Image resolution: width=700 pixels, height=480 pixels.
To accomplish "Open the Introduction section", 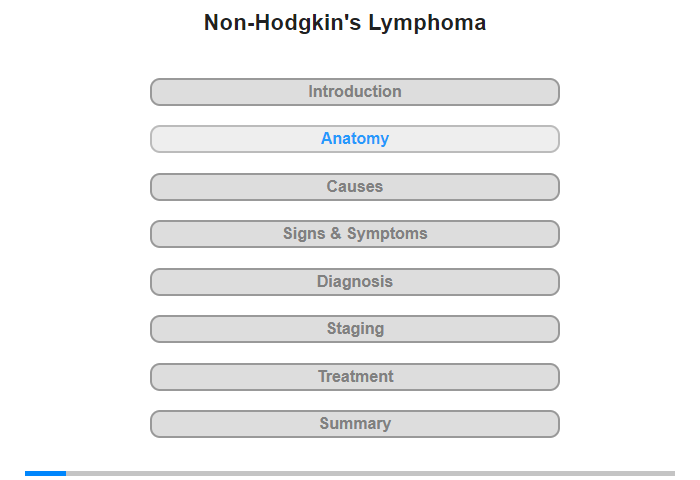I will coord(354,92).
